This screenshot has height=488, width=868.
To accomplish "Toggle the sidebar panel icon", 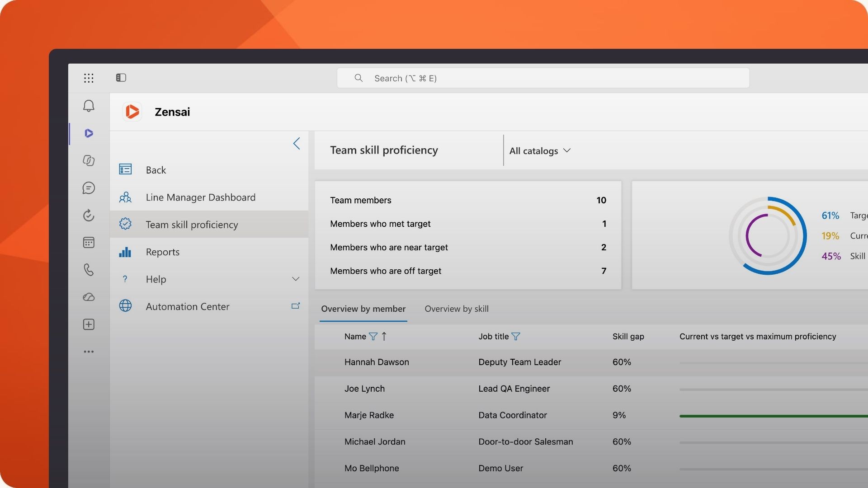I will coord(121,78).
